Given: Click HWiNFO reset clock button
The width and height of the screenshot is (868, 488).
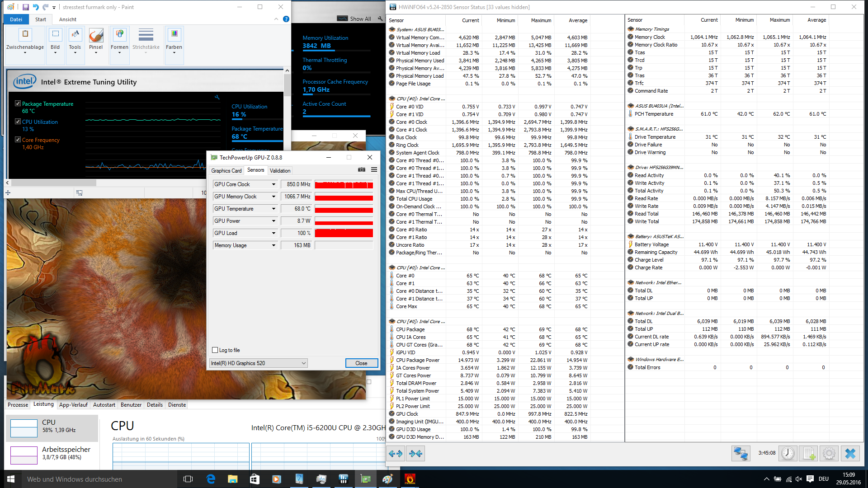Looking at the screenshot, I should 788,453.
